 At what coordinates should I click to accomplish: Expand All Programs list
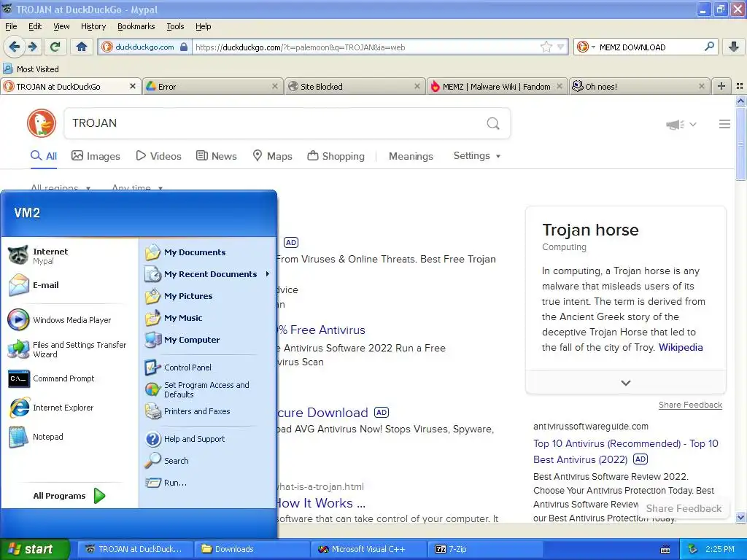[x=69, y=496]
